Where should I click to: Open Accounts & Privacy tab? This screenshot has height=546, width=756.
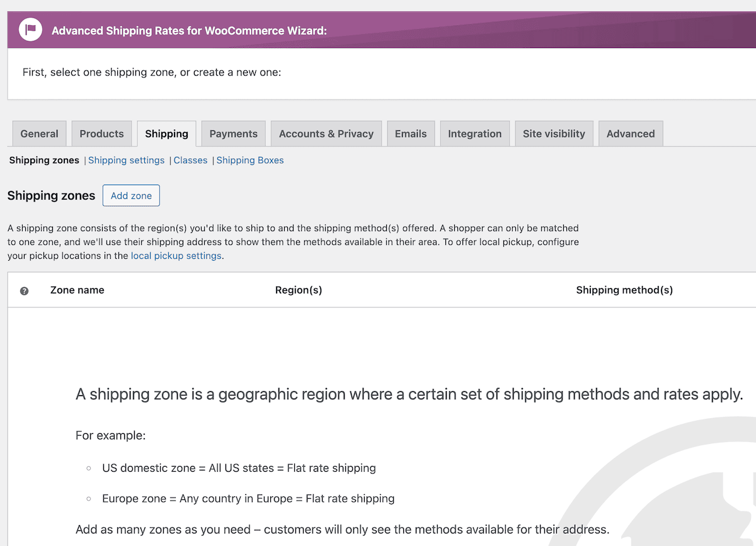tap(326, 134)
